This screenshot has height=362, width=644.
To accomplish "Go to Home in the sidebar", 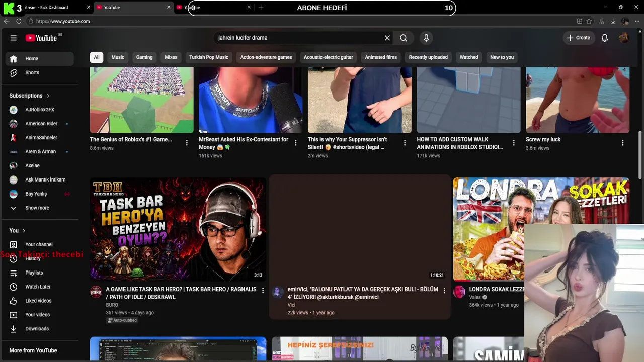I will point(39,59).
